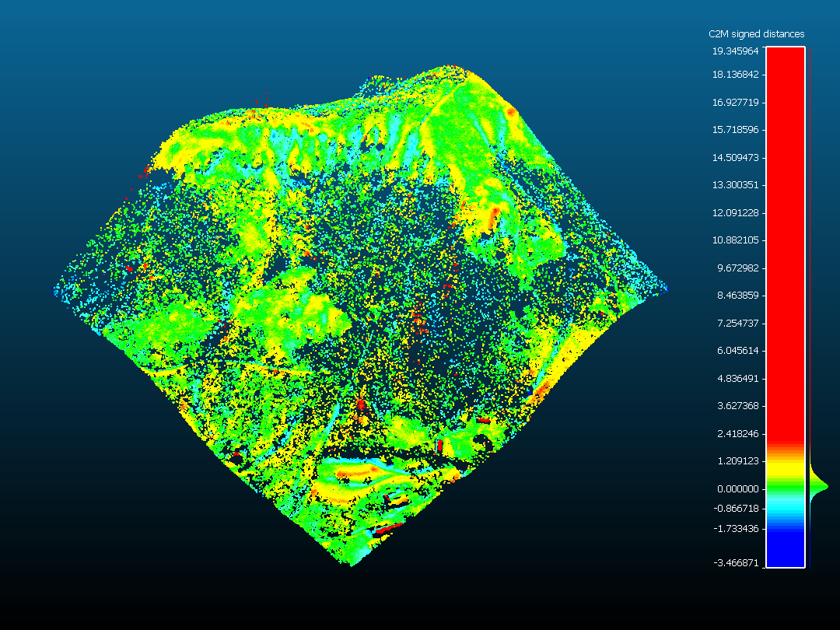Click the minimum value label -3.466871
840x630 pixels.
tap(736, 562)
